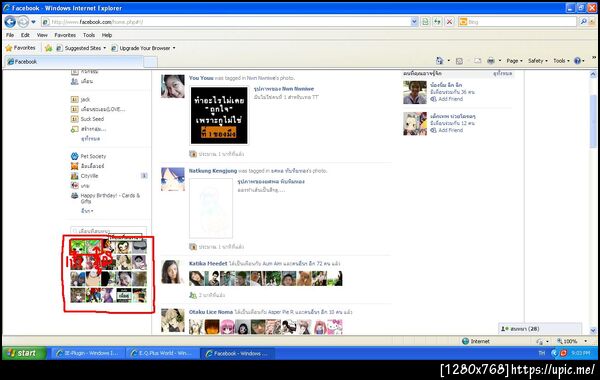
Task: Open the File menu
Action: point(10,35)
